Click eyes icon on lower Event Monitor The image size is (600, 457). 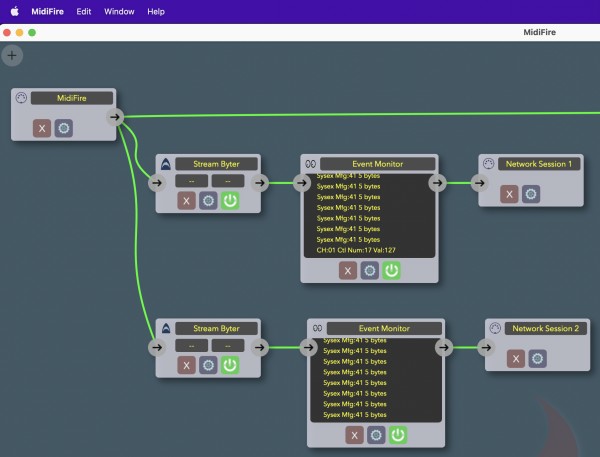point(317,328)
